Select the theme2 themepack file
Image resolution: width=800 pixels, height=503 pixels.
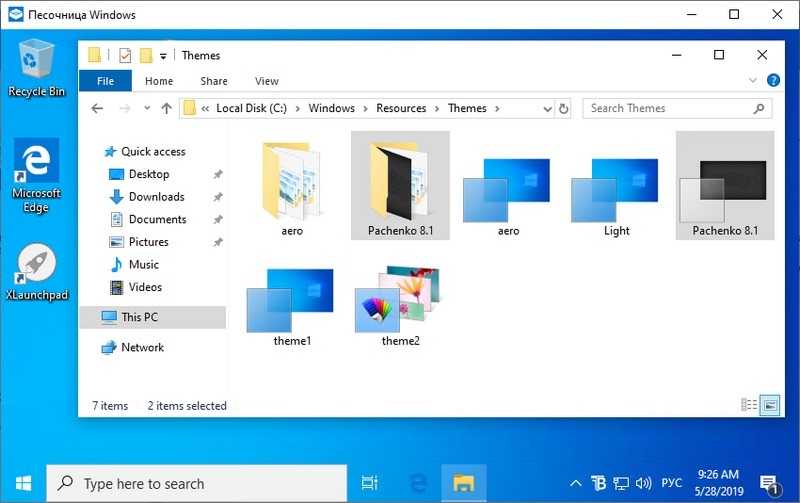(x=401, y=306)
